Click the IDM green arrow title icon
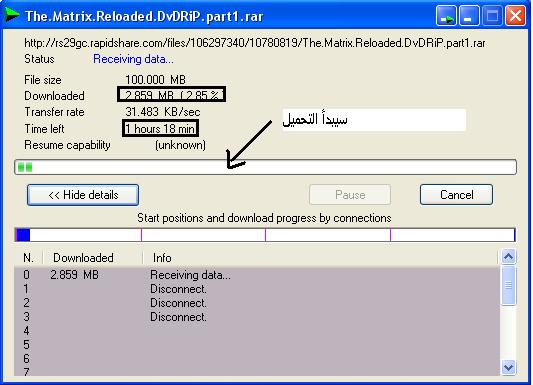 [12, 15]
